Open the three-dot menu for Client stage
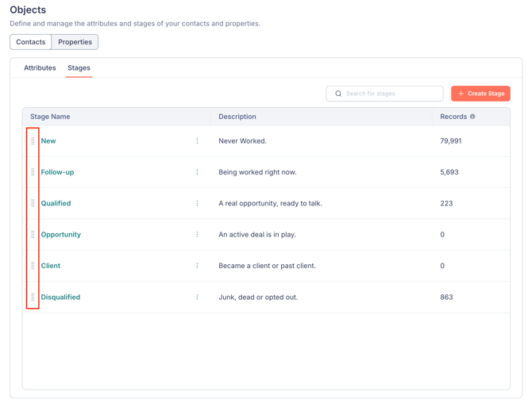Screen dimensions: 532x407 [197, 266]
